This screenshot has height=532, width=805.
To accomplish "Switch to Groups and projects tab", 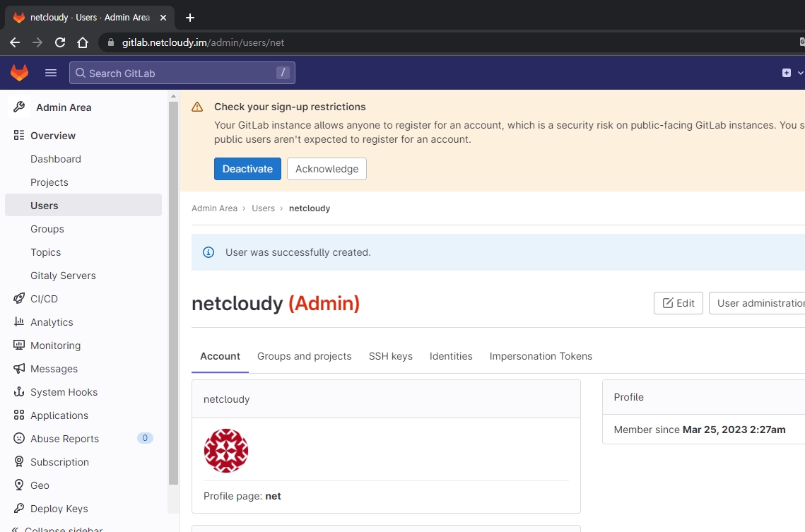I will coord(305,356).
